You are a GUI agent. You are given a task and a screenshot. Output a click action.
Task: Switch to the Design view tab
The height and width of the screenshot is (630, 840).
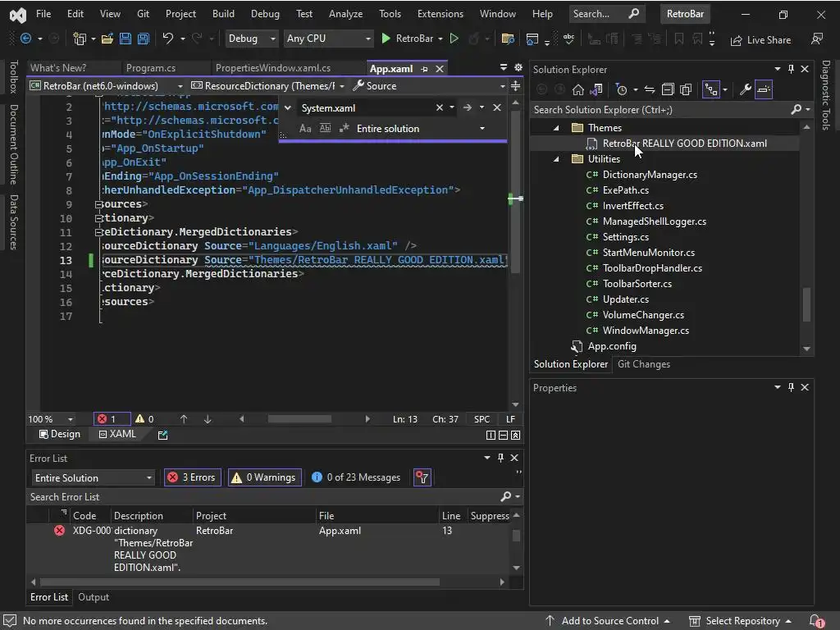(x=60, y=435)
